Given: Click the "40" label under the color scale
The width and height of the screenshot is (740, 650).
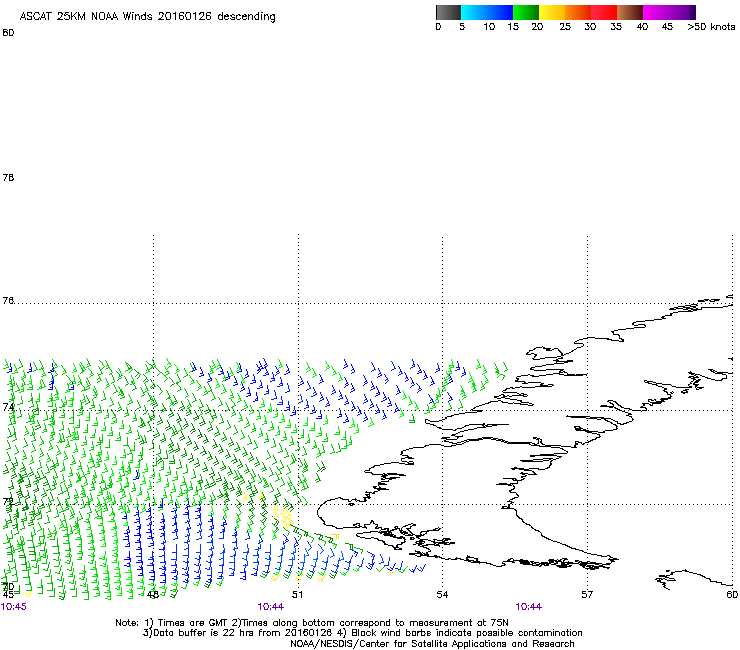Looking at the screenshot, I should pyautogui.click(x=642, y=27).
